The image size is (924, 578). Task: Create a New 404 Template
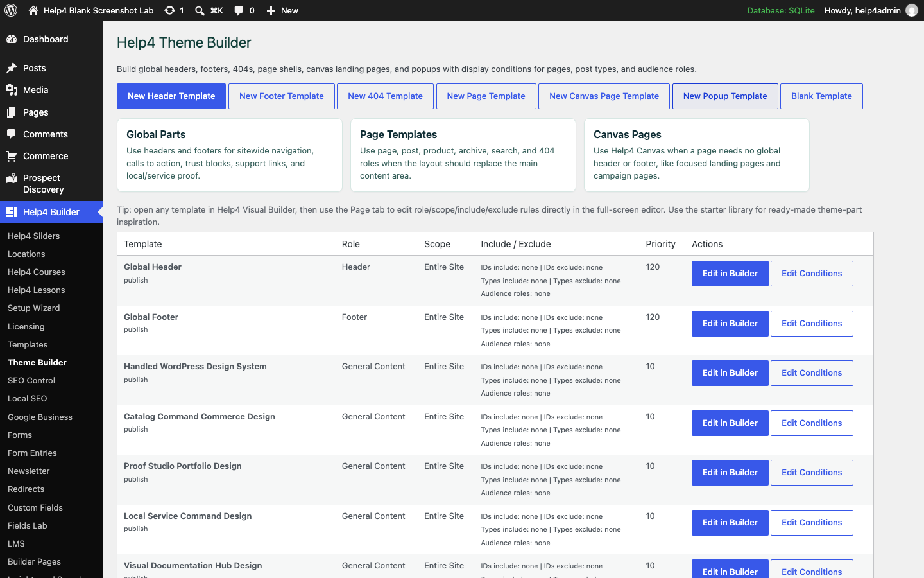tap(385, 96)
